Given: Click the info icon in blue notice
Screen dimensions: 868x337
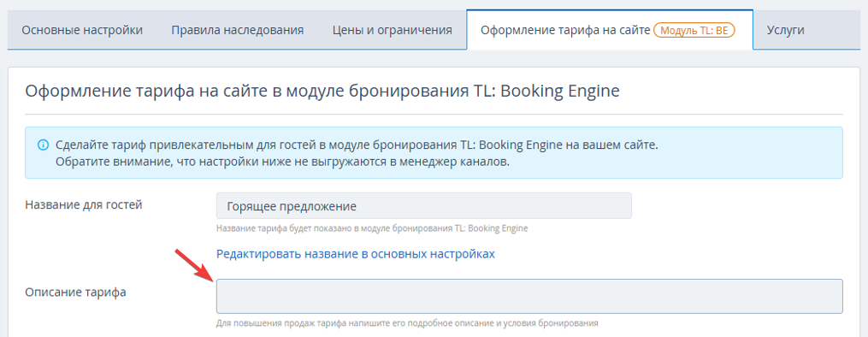Looking at the screenshot, I should click(x=42, y=145).
